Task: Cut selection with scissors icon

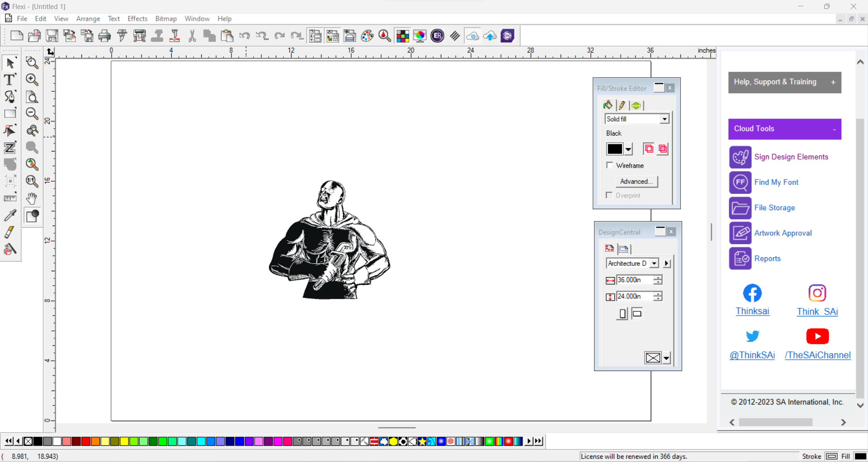Action: pyautogui.click(x=192, y=36)
